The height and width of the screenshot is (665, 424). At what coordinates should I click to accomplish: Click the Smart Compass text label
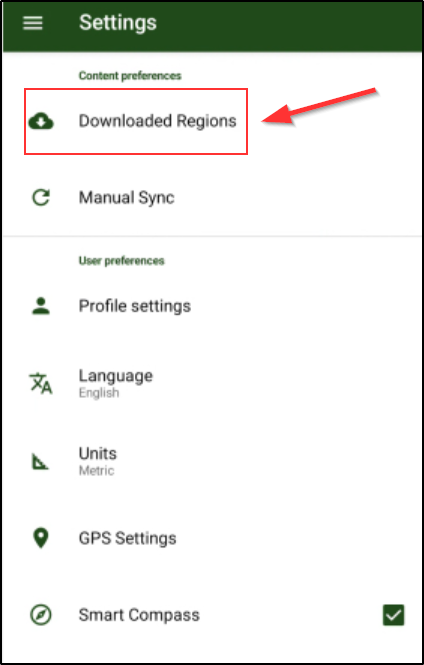[139, 615]
